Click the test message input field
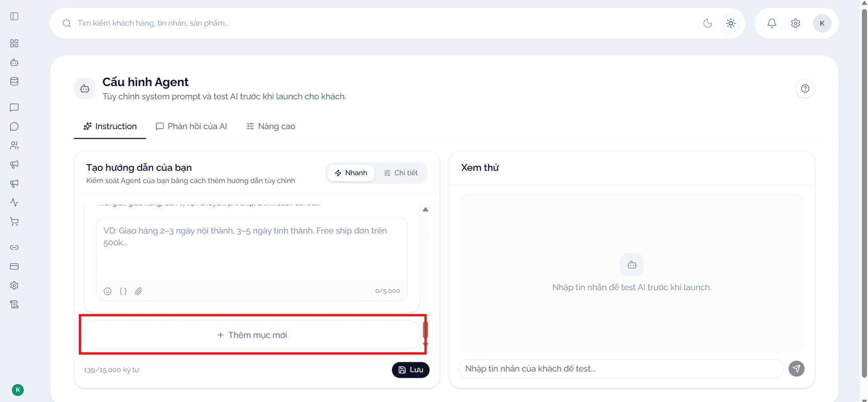Viewport: 868px width, 402px height. [x=621, y=369]
